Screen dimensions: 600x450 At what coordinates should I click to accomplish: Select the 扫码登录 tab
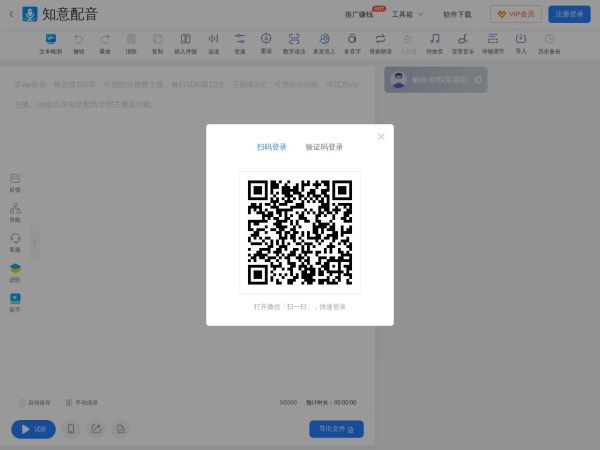[271, 147]
